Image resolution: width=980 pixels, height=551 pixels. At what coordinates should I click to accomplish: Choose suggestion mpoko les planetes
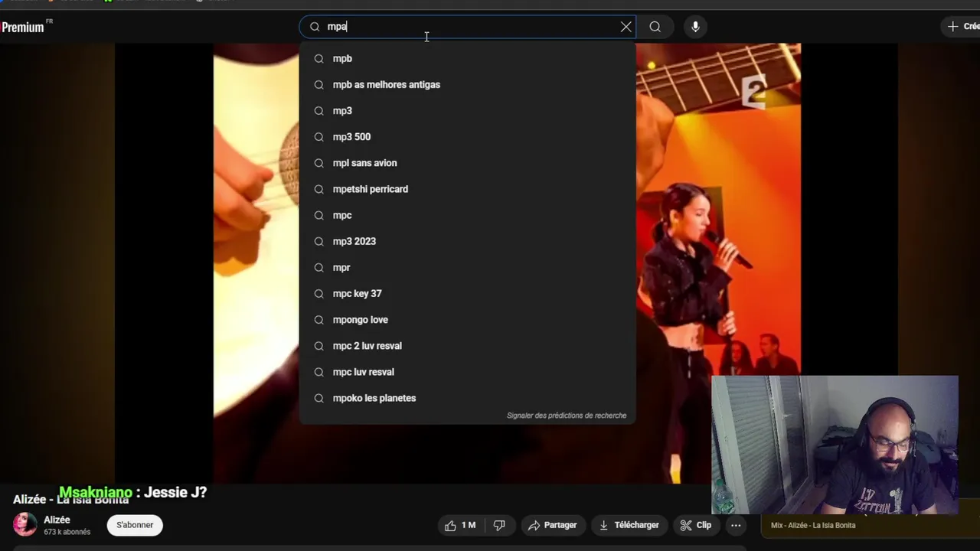[x=467, y=398]
